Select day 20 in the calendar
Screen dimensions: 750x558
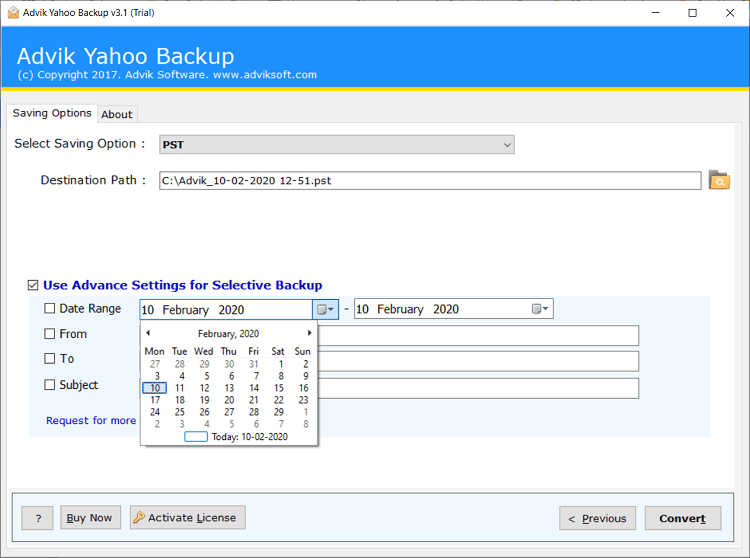pyautogui.click(x=229, y=400)
